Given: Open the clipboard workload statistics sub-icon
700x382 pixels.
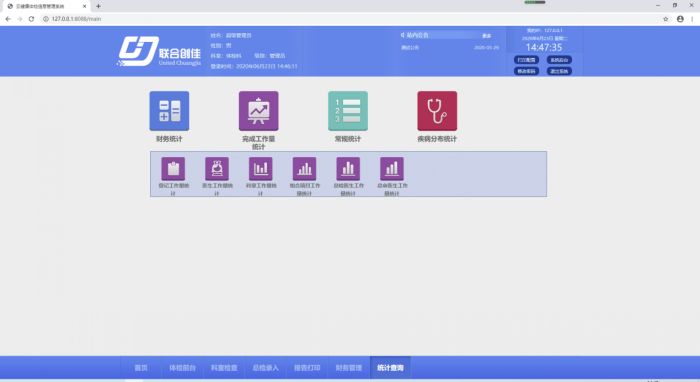Looking at the screenshot, I should click(173, 169).
